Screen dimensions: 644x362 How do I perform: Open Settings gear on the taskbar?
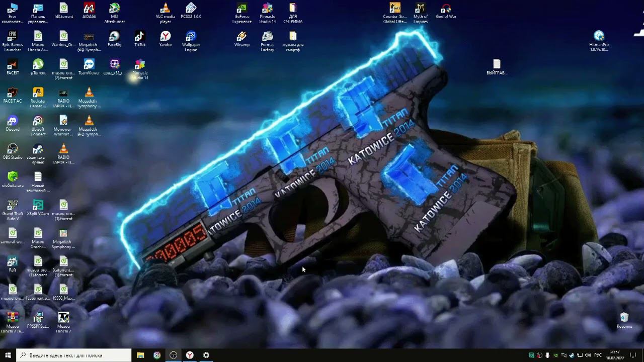pos(206,355)
